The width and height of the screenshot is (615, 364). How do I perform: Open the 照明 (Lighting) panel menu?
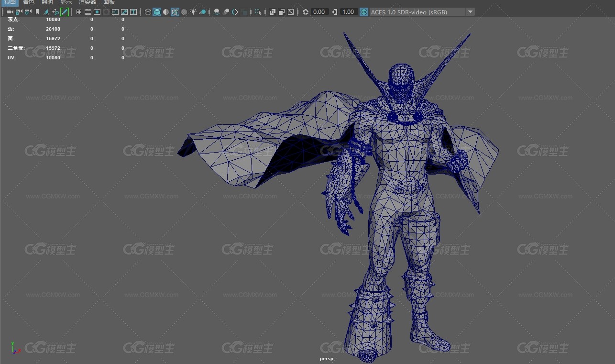coord(47,2)
